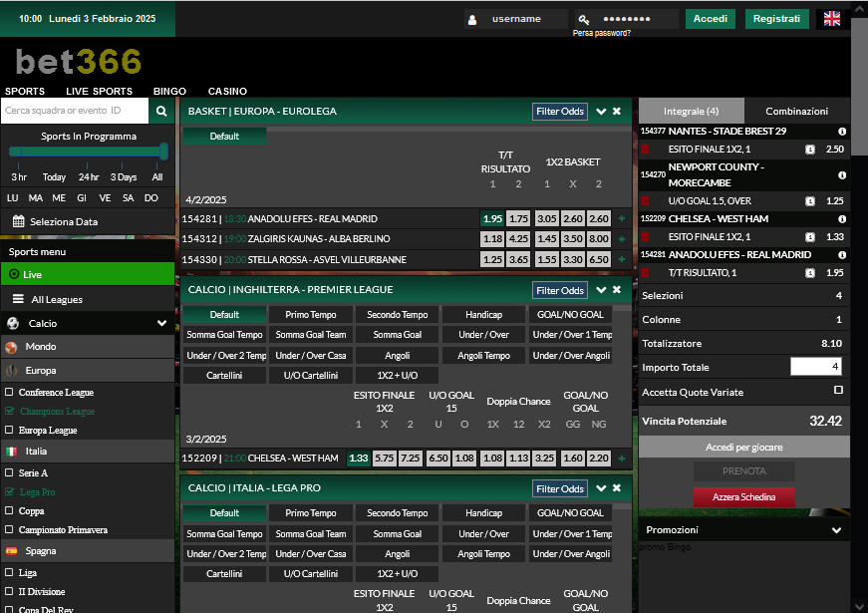Open the CASINO menu
This screenshot has height=613, width=868.
[227, 92]
